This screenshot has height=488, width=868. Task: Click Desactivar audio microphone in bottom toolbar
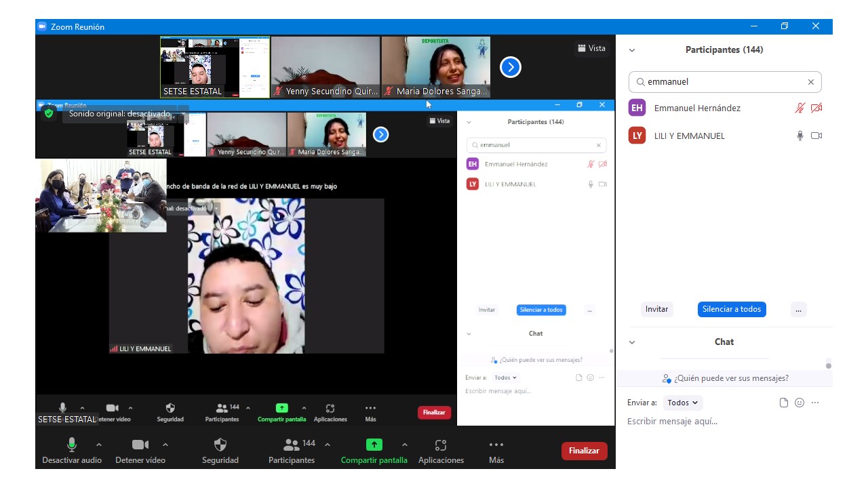72,451
